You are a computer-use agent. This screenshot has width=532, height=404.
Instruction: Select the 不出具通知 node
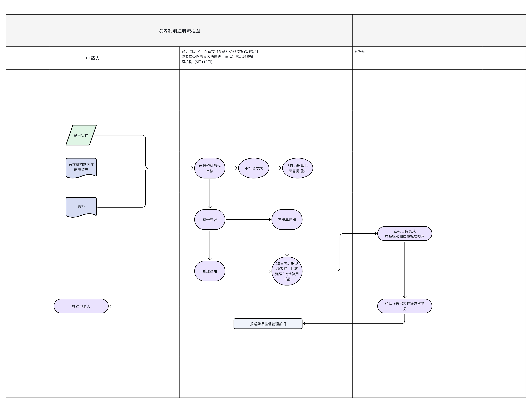point(287,219)
